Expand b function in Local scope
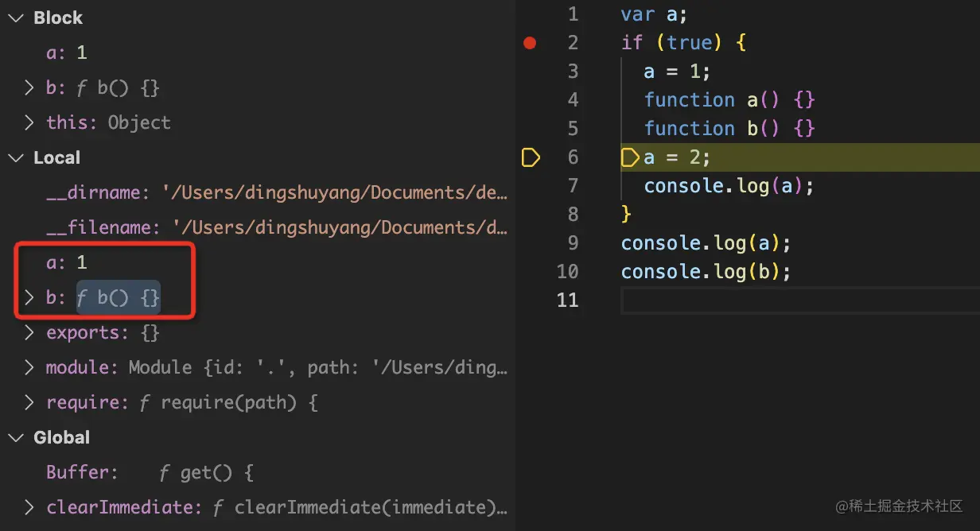Screen dimensions: 980x531 [x=29, y=297]
